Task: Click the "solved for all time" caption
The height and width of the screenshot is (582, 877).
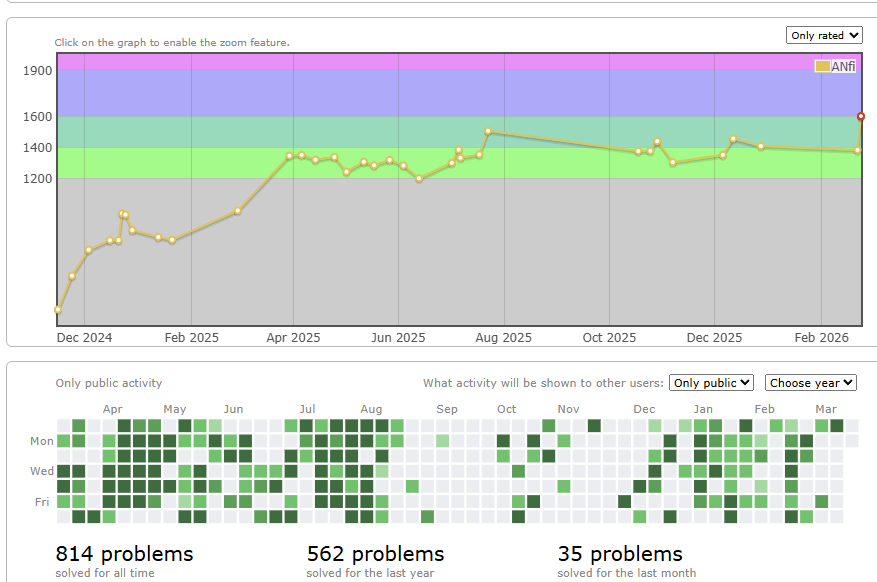Action: point(105,573)
